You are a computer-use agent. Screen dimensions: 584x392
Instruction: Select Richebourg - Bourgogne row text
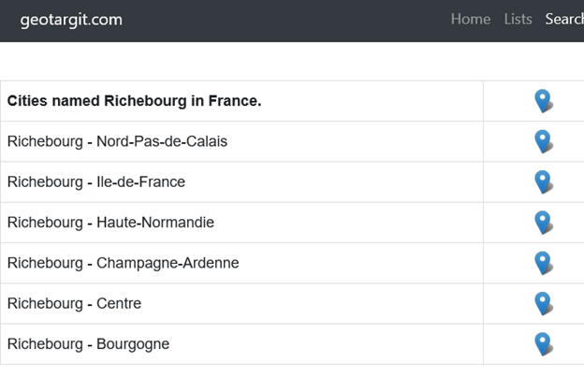point(88,344)
